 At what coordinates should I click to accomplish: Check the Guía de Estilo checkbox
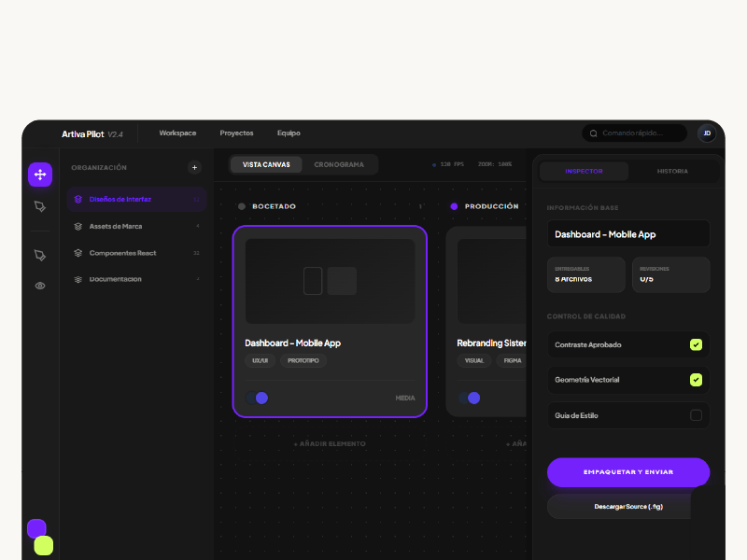coord(696,415)
